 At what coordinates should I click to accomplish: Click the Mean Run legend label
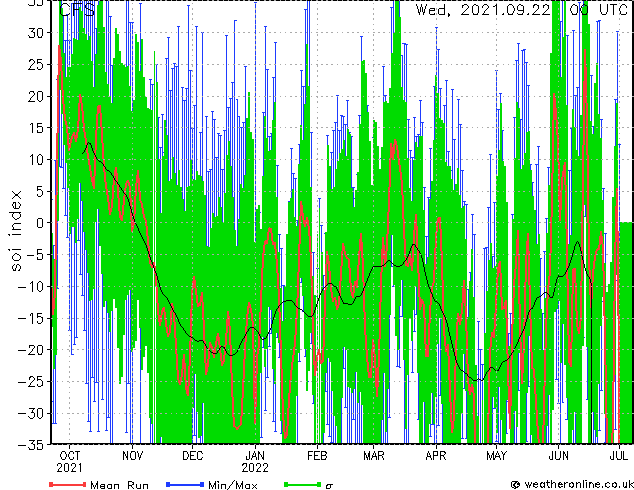(x=119, y=485)
